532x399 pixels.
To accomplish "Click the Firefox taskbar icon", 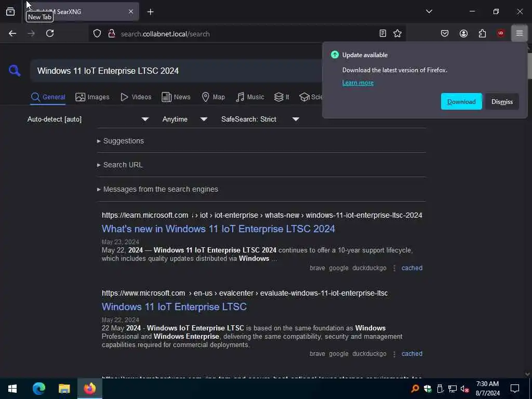I will click(89, 388).
